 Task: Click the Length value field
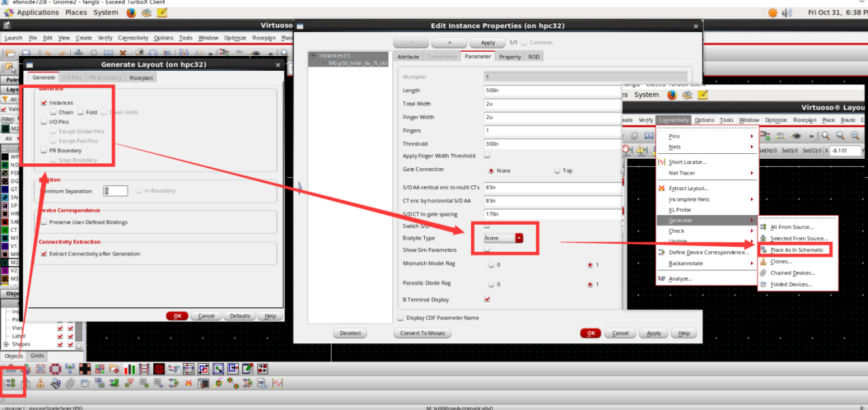click(x=553, y=91)
